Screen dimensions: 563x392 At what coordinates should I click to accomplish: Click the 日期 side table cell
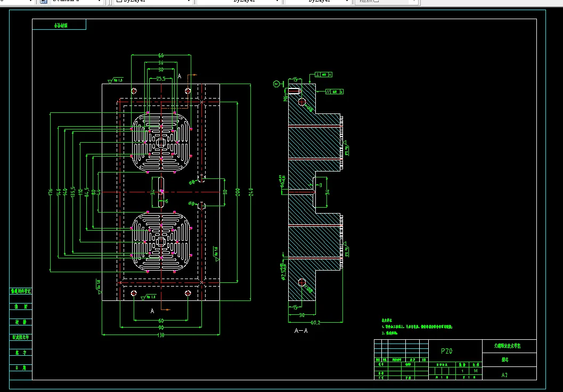[21, 368]
